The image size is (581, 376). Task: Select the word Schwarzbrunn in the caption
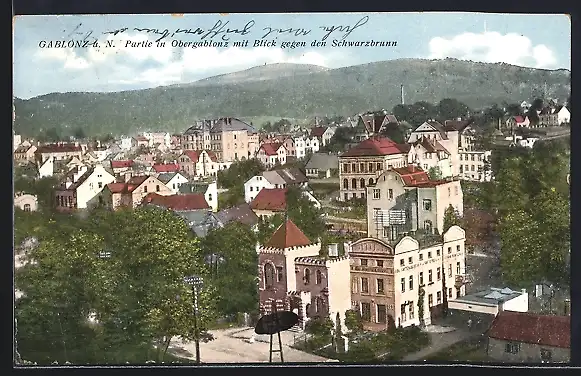coord(364,43)
